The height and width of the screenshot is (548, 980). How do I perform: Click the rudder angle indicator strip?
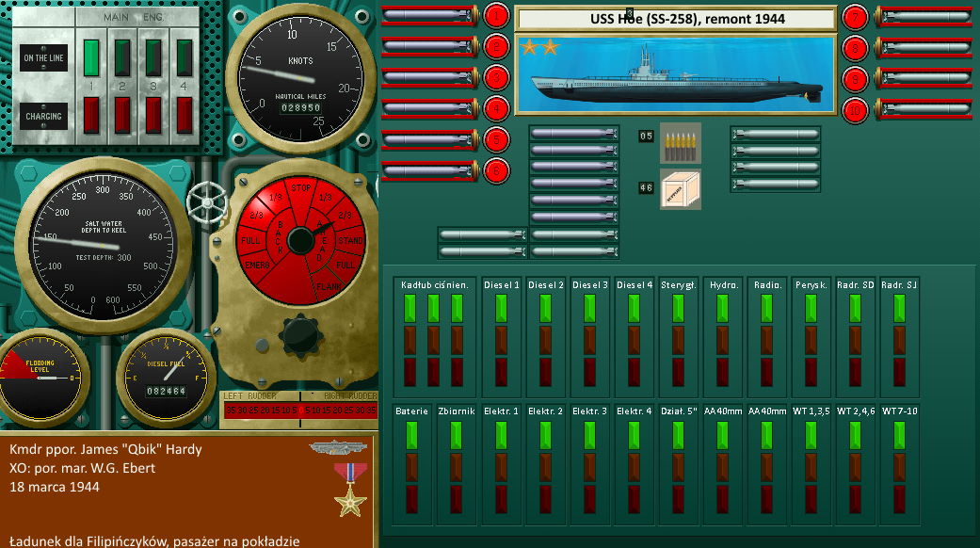(x=297, y=410)
